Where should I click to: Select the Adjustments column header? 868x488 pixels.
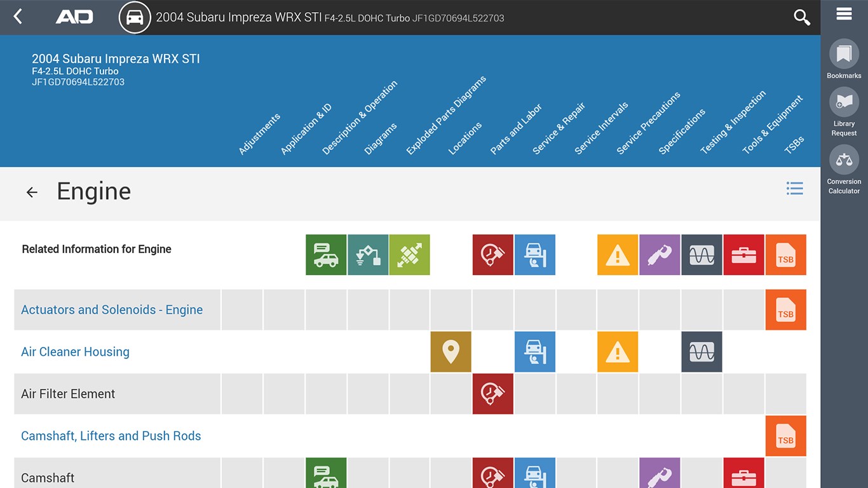click(259, 134)
